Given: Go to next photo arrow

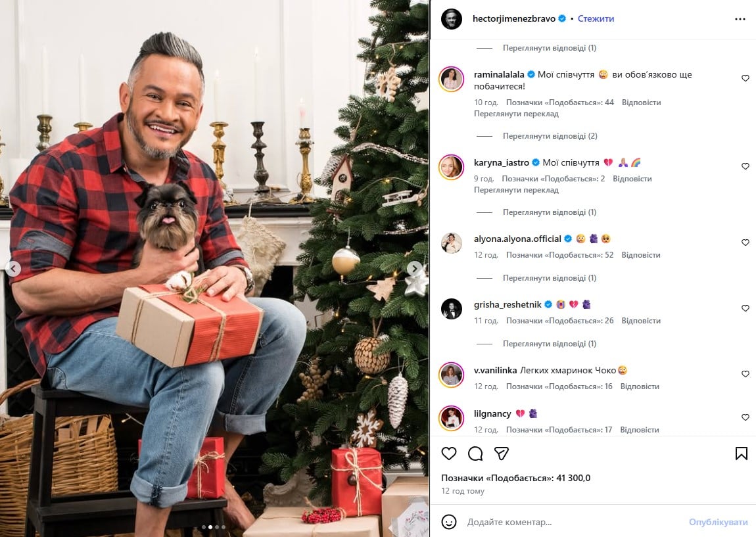Looking at the screenshot, I should coord(414,268).
